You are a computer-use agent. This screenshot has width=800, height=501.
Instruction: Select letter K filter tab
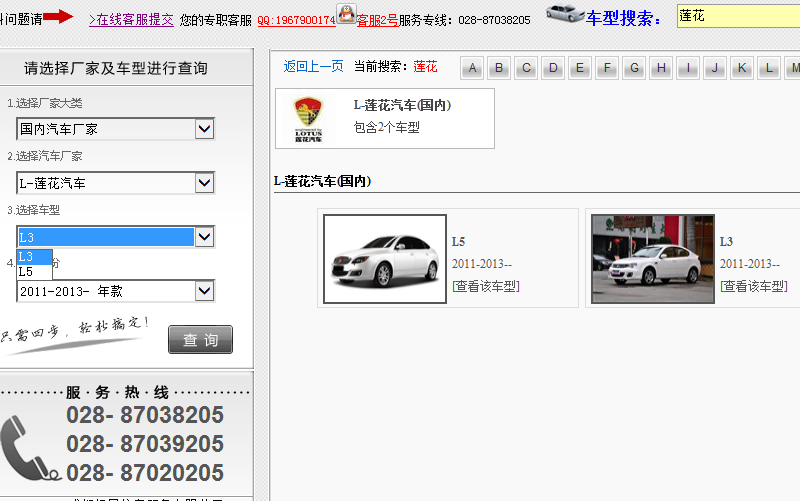[x=742, y=68]
